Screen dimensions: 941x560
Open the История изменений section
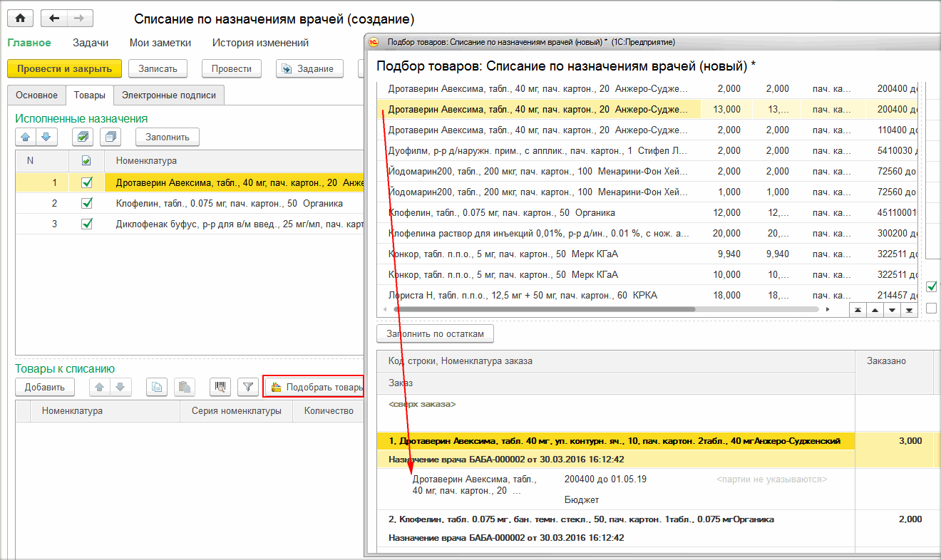tap(260, 43)
